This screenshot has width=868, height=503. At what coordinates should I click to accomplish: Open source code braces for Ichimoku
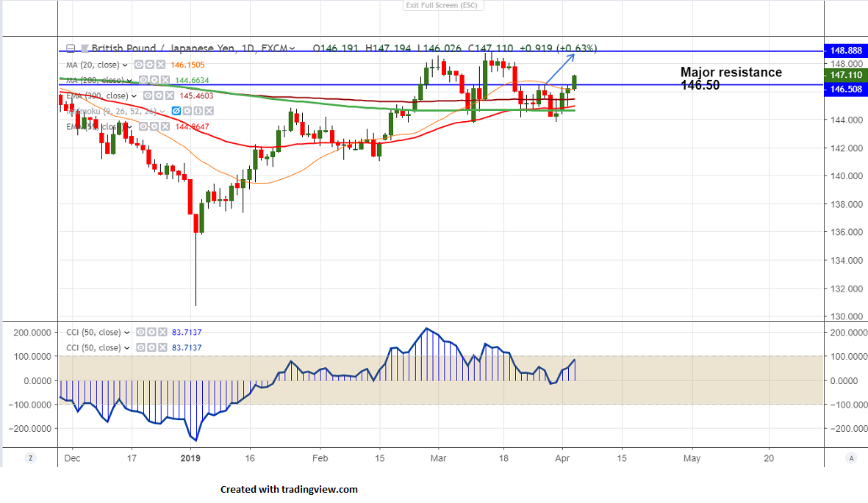(x=198, y=111)
